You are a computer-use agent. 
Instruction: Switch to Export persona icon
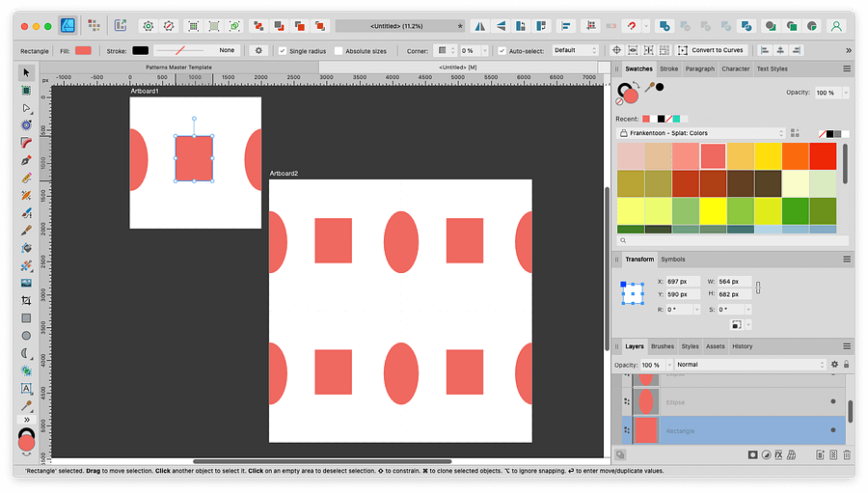click(x=121, y=25)
